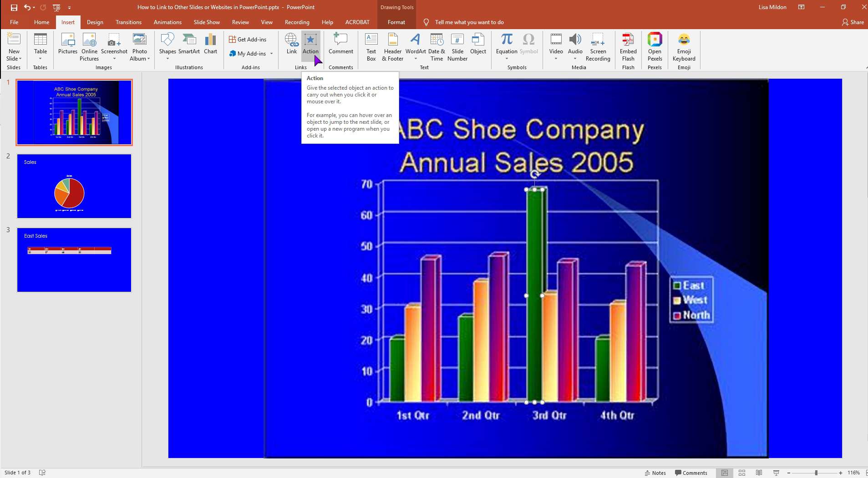Open Customize Quick Access Toolbar dropdown
Image resolution: width=868 pixels, height=478 pixels.
pyautogui.click(x=69, y=7)
